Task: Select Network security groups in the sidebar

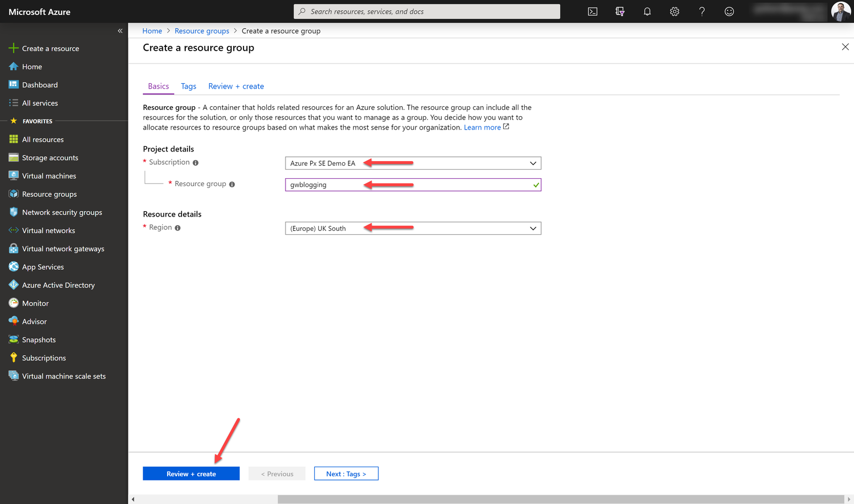Action: pyautogui.click(x=62, y=212)
